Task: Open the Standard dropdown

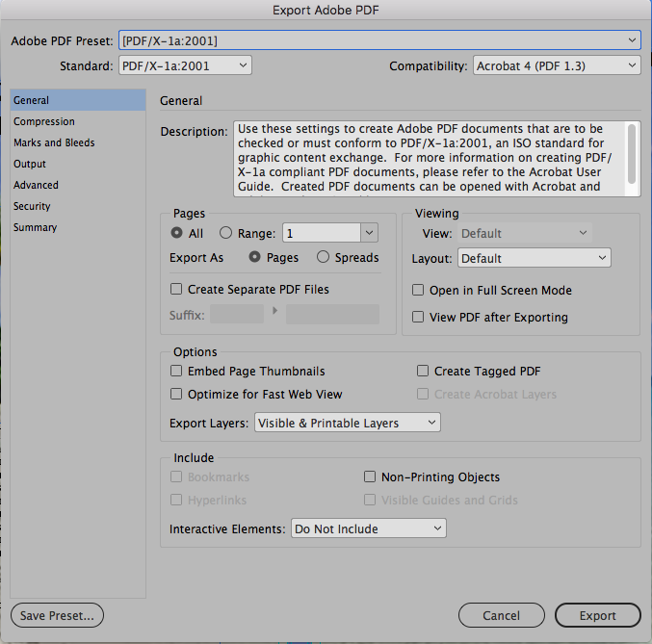Action: tap(185, 65)
